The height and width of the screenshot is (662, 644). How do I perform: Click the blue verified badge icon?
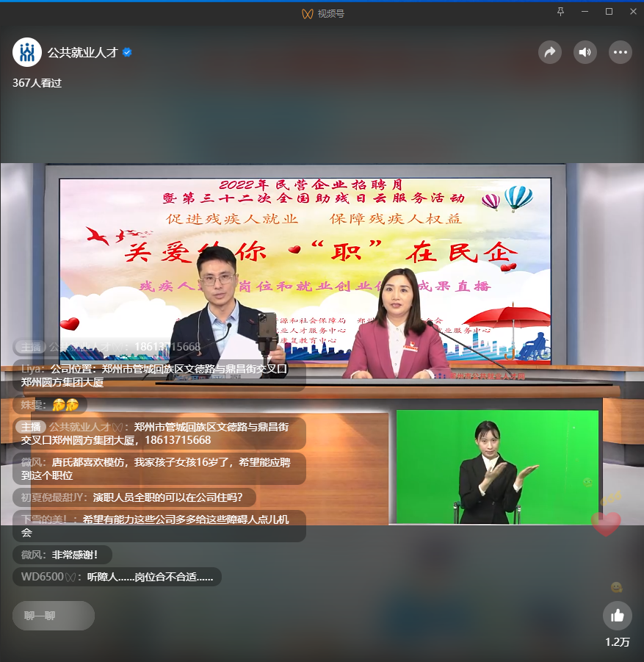click(x=127, y=53)
